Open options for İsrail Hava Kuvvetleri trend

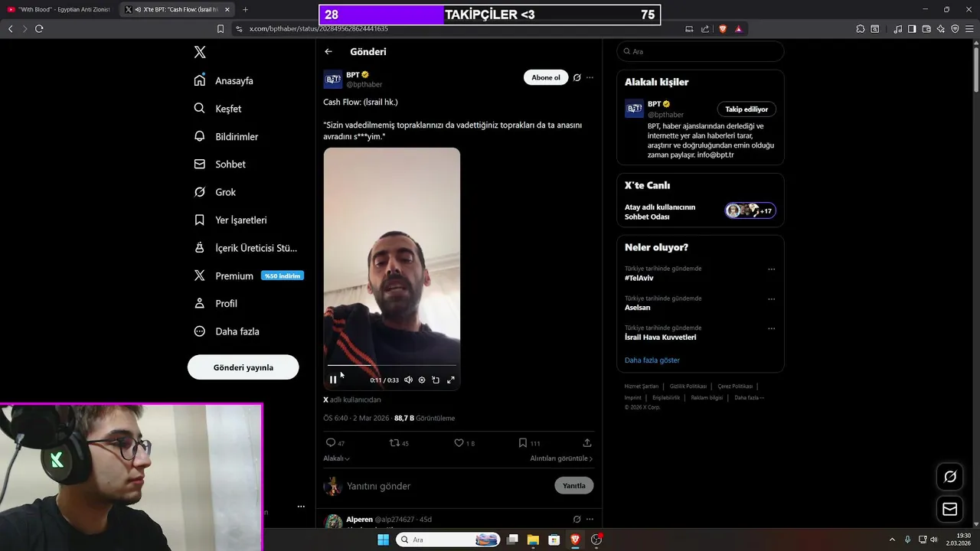[x=771, y=329]
